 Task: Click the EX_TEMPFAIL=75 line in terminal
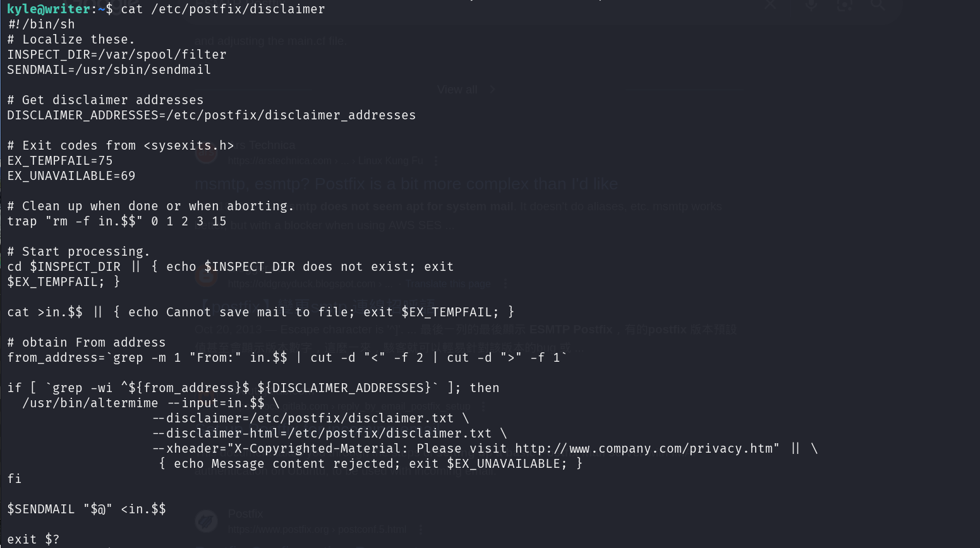60,161
